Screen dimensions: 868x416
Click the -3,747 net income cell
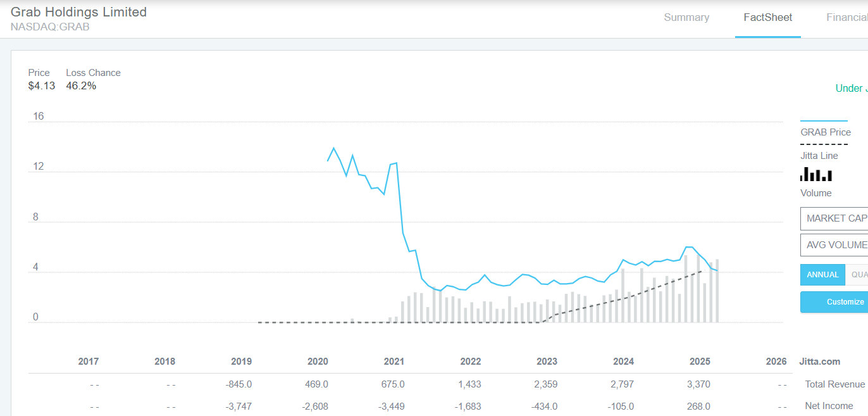coord(240,406)
